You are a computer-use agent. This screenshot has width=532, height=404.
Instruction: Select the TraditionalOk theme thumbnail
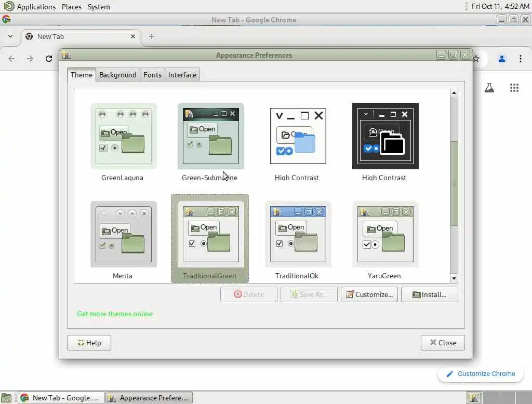[x=298, y=234]
